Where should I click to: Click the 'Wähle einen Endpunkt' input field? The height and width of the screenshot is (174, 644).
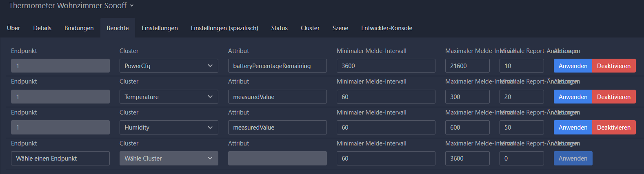tap(60, 158)
